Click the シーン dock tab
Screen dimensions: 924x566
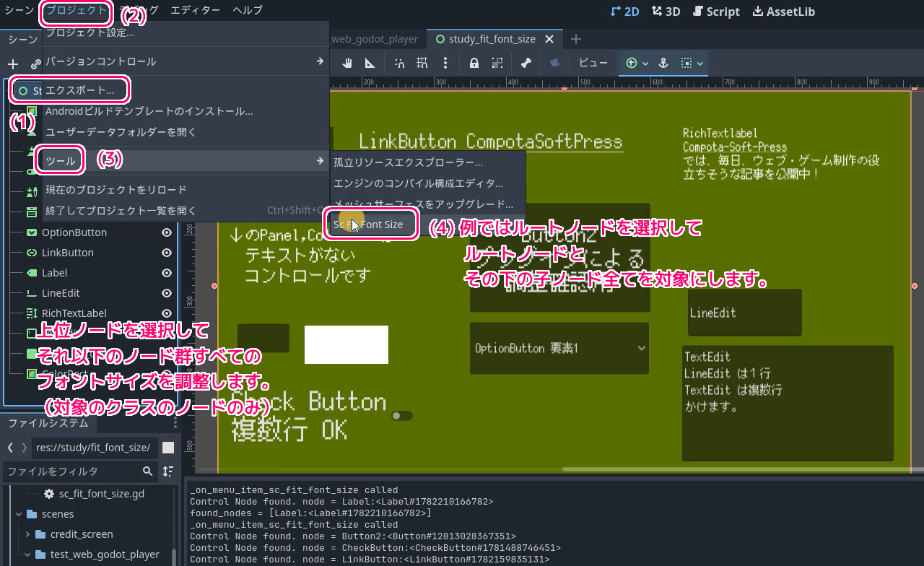tap(22, 39)
